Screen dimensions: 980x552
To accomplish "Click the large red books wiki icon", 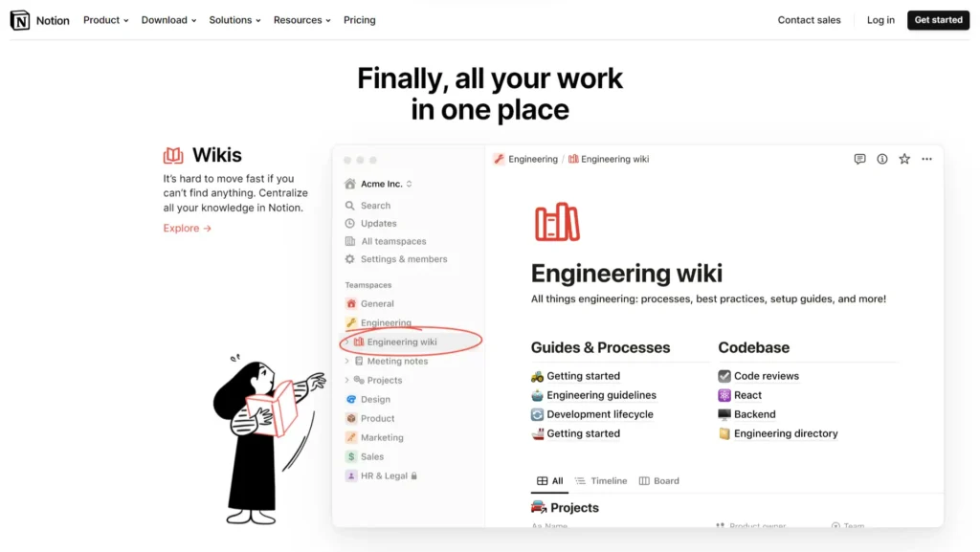I will coord(557,222).
